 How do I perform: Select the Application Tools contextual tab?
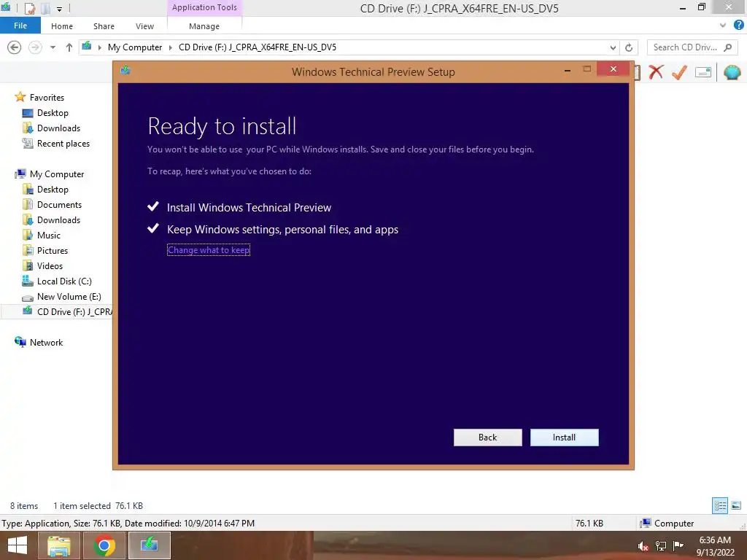click(x=204, y=7)
